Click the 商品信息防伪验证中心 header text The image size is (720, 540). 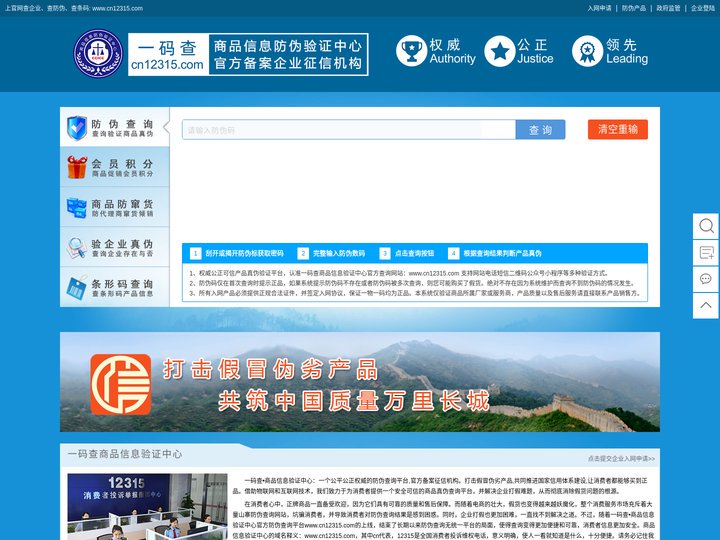point(288,46)
